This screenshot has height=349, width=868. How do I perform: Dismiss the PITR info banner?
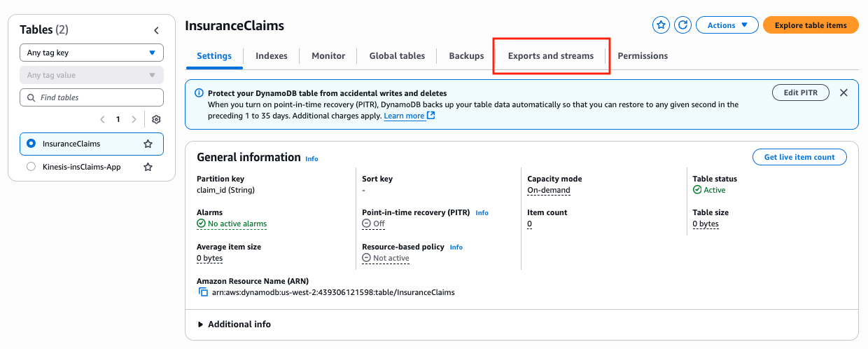[843, 93]
